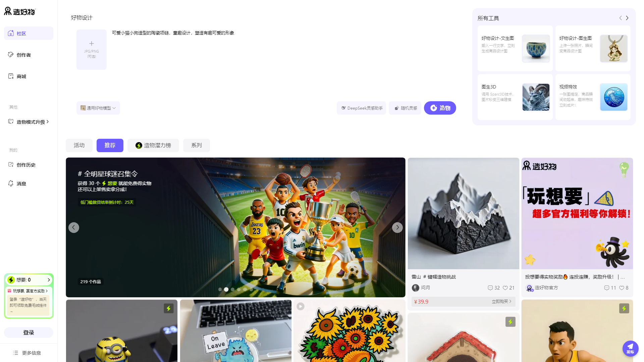This screenshot has height=362, width=644.
Task: Click the heart like icon on 雪山 card
Action: point(505,288)
